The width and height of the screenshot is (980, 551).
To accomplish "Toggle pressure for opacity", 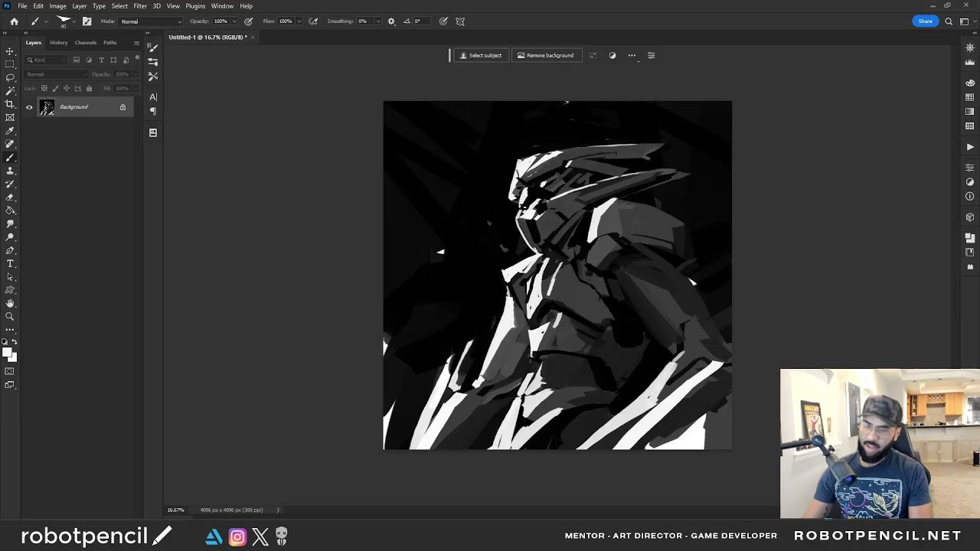I will [248, 21].
